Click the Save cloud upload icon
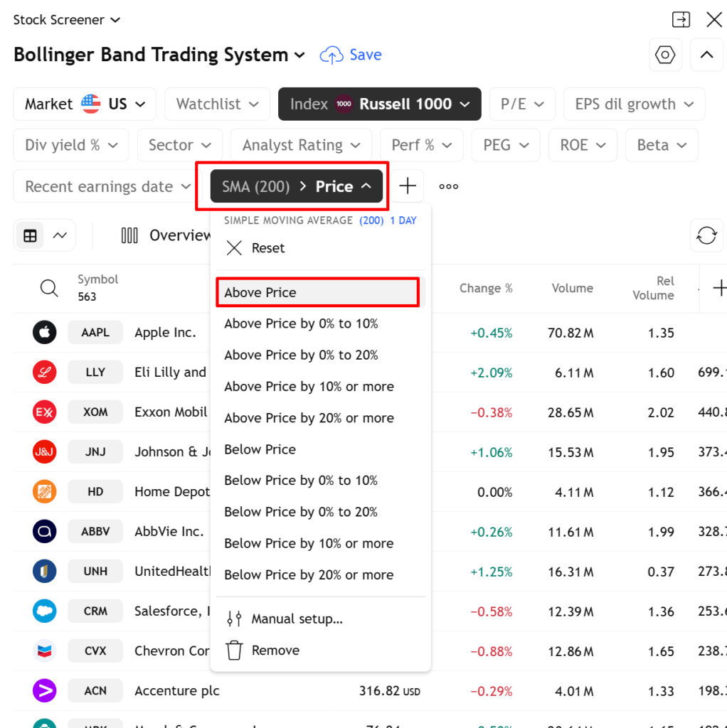Screen dimensions: 727x728 click(x=331, y=55)
